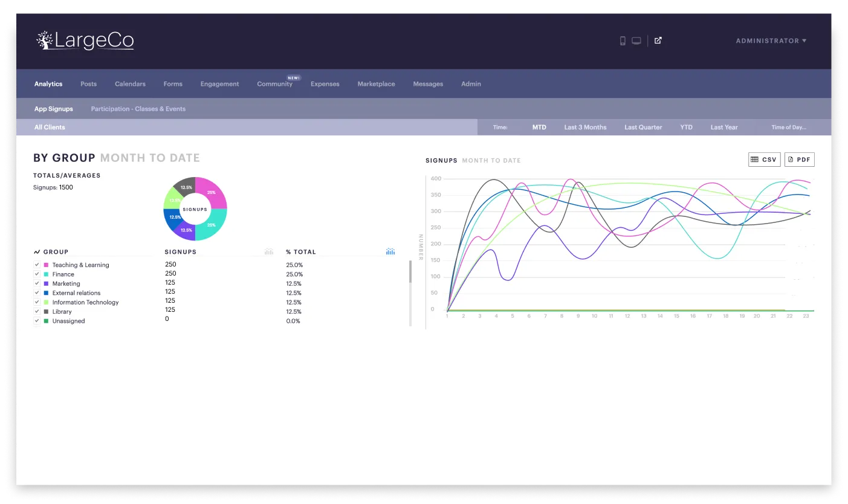Click the teal Finance color swatch
The width and height of the screenshot is (848, 504).
46,274
